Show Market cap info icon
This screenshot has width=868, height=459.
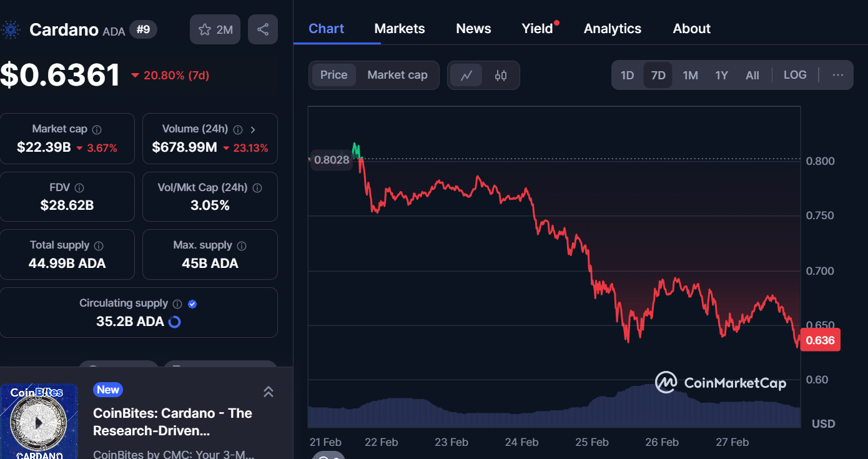coord(97,129)
